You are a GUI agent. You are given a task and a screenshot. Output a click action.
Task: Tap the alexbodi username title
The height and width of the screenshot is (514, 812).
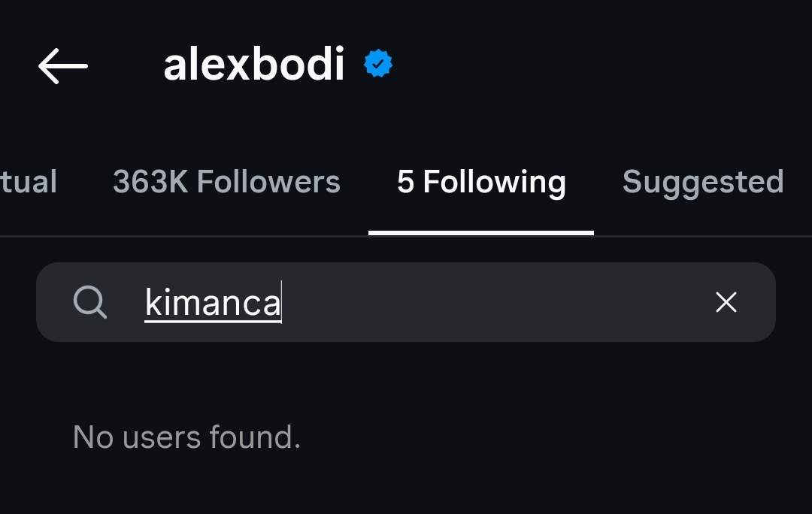(254, 65)
